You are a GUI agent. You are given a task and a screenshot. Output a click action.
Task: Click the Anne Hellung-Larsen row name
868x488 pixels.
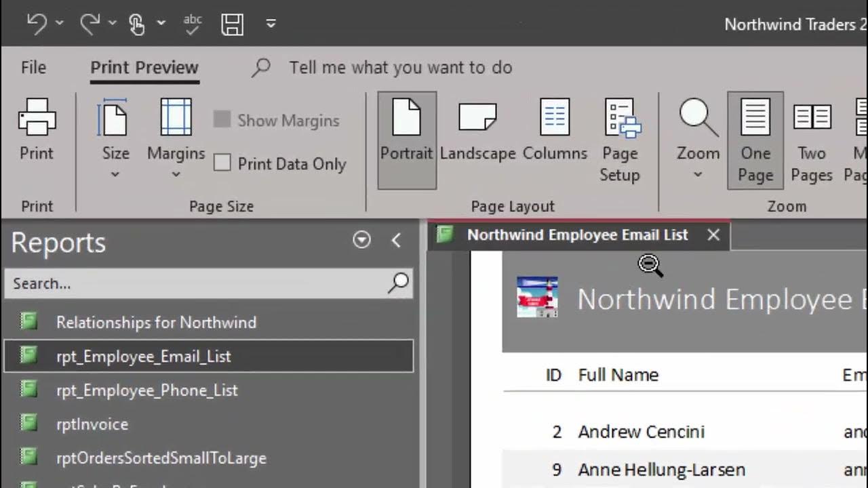[662, 470]
